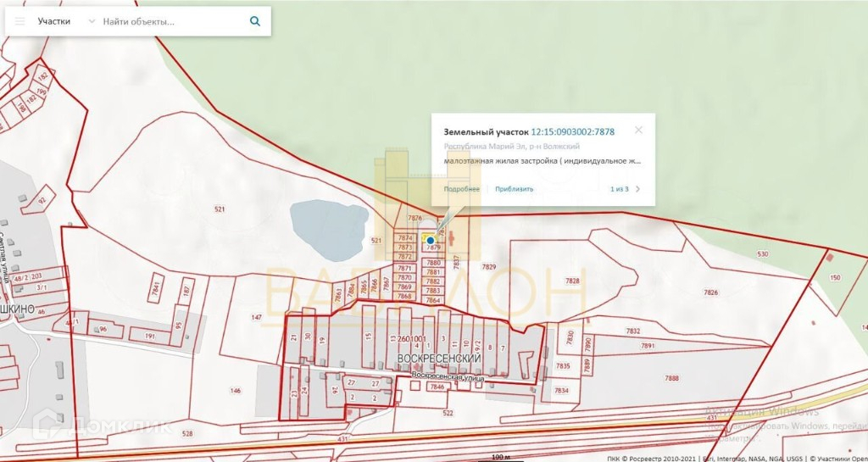Click the blue location marker dot
The width and height of the screenshot is (868, 462).
click(x=431, y=241)
